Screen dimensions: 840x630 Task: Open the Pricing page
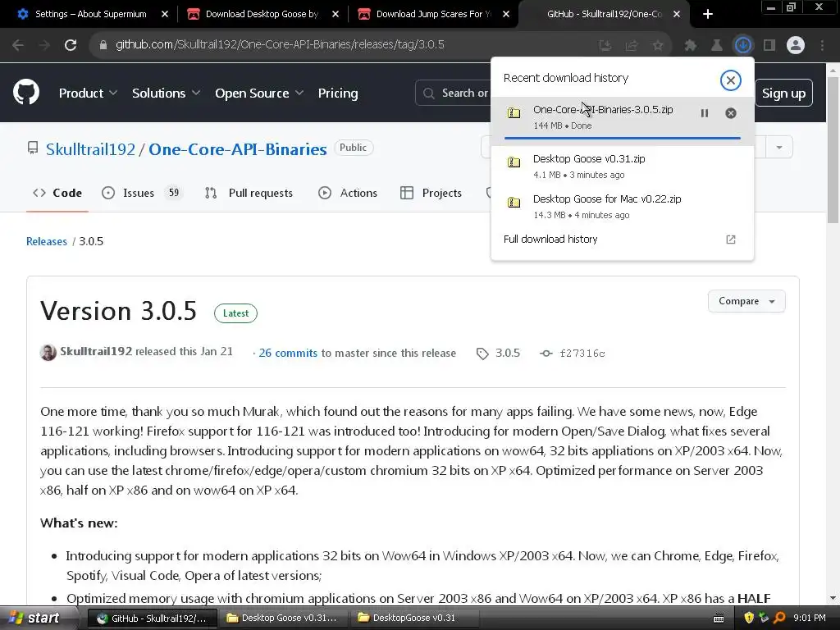[337, 94]
